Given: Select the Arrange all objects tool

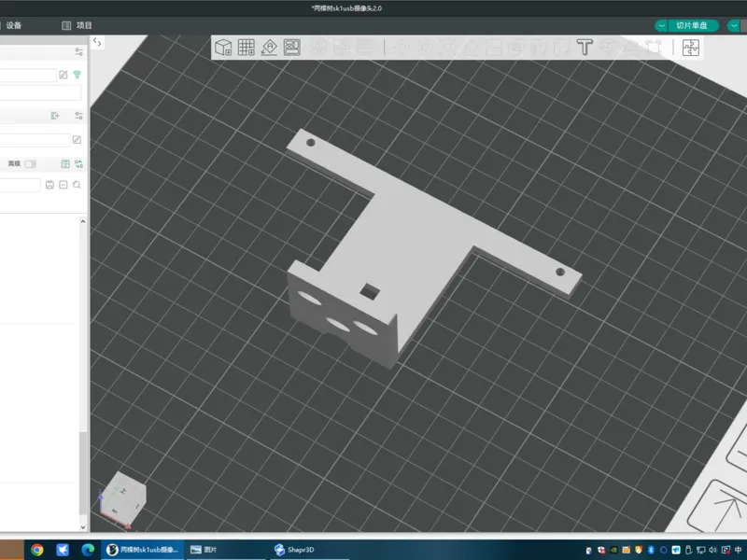Looking at the screenshot, I should (x=292, y=48).
